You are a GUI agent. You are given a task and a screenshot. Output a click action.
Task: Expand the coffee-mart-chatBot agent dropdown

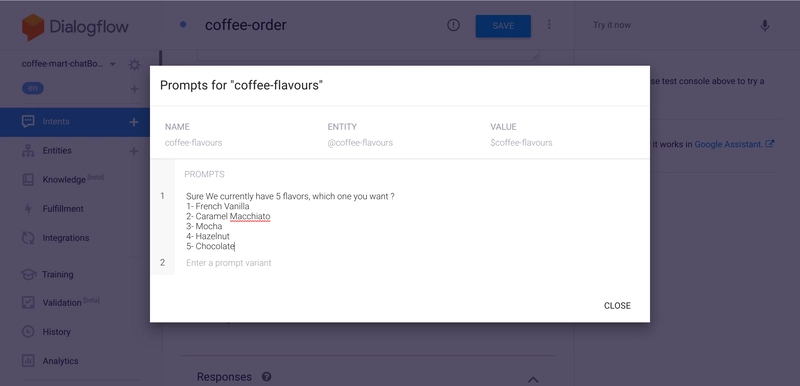pos(113,64)
